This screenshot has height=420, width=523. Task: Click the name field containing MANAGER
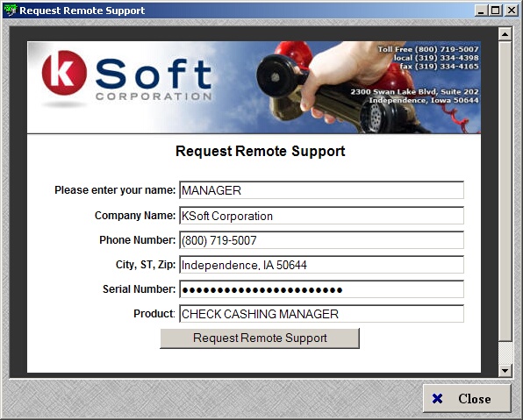321,190
